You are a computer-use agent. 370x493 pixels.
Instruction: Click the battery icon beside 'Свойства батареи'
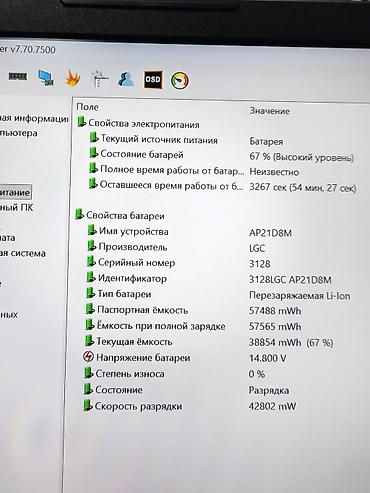coord(79,214)
